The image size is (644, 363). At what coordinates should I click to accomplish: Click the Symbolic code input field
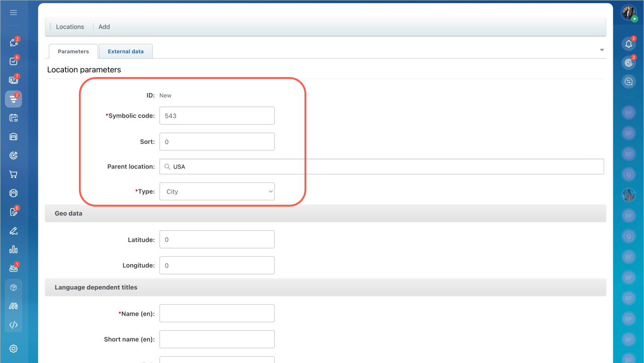(217, 116)
